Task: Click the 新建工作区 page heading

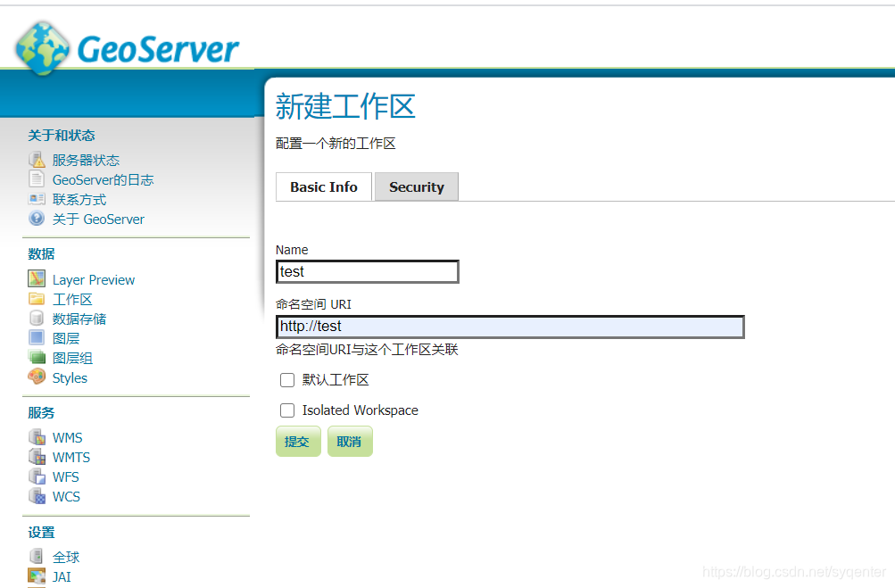Action: coord(345,107)
